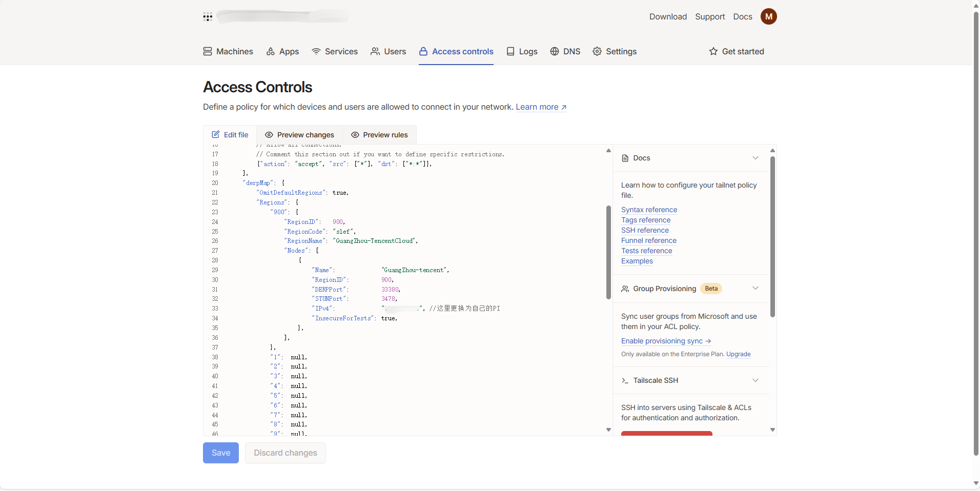Click the "OmitDefaultRegions" key line

(x=291, y=193)
